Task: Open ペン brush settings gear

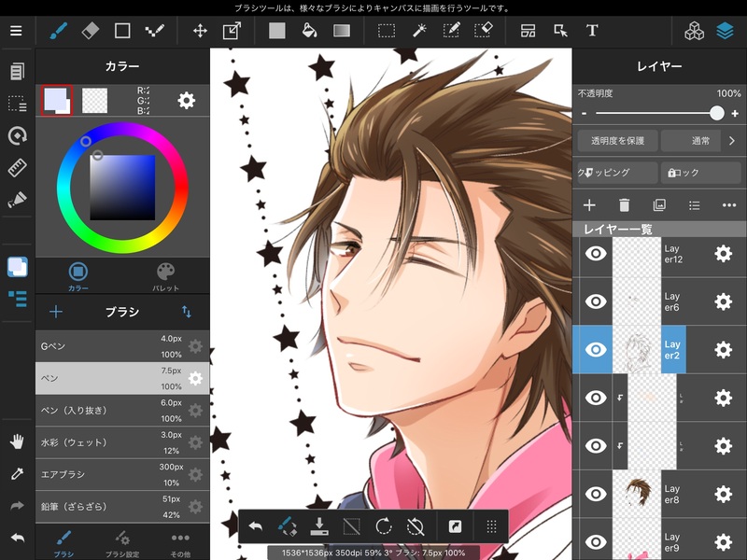Action: [195, 379]
